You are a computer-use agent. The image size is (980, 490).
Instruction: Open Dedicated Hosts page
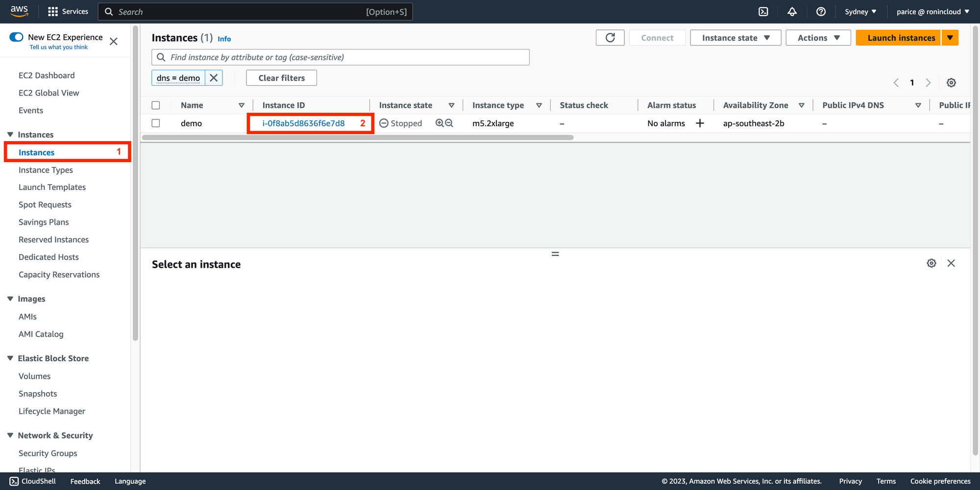49,257
